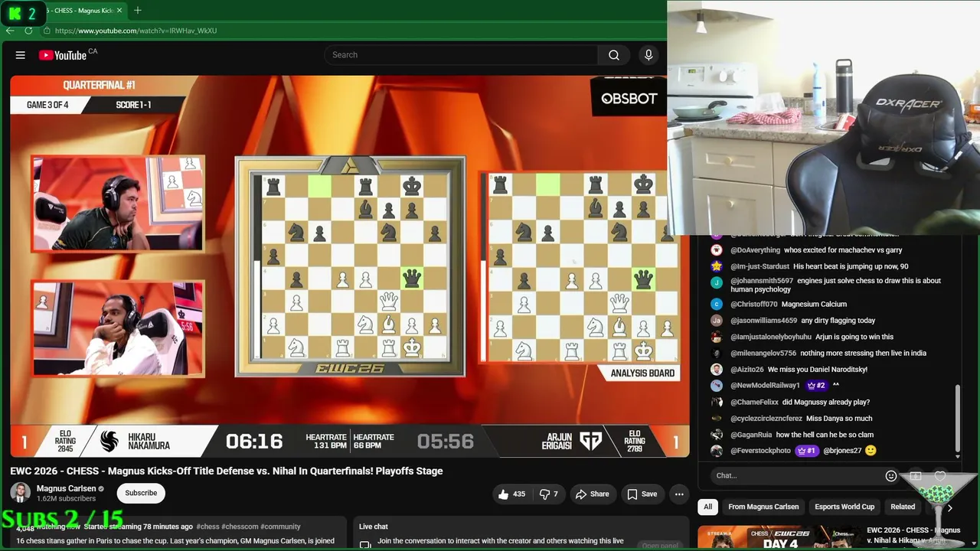
Task: Click the #chesscom hashtag link
Action: pyautogui.click(x=239, y=527)
